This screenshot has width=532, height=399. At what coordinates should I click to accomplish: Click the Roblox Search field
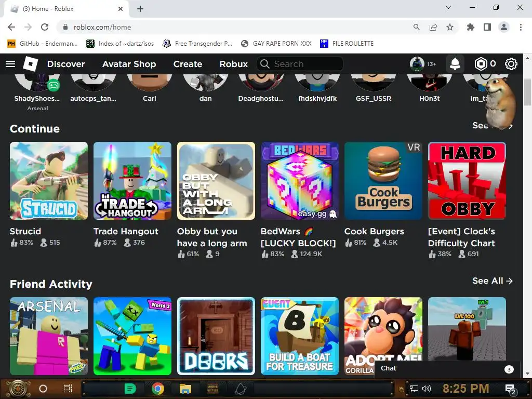click(x=300, y=64)
